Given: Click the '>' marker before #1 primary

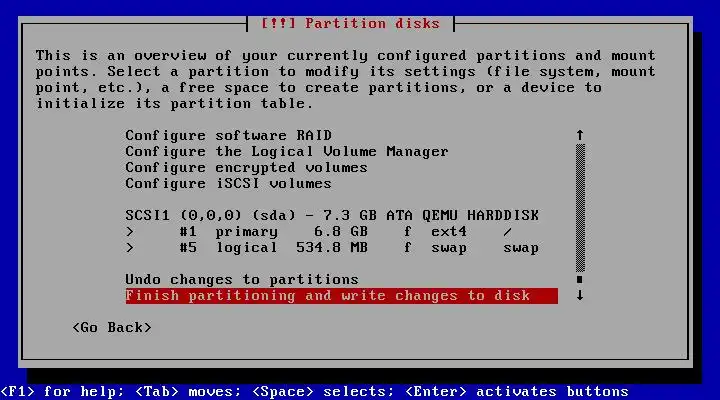Looking at the screenshot, I should point(130,231).
